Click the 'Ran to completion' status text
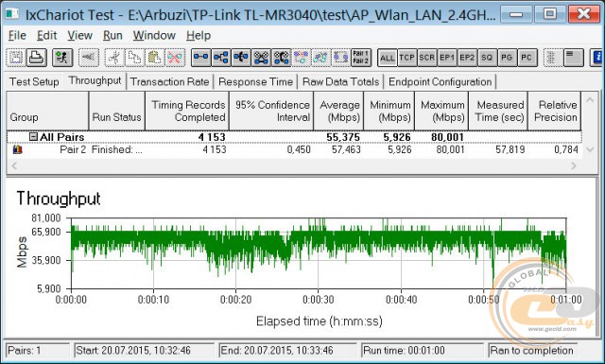Screen dimensions: 605x364 (x=531, y=351)
